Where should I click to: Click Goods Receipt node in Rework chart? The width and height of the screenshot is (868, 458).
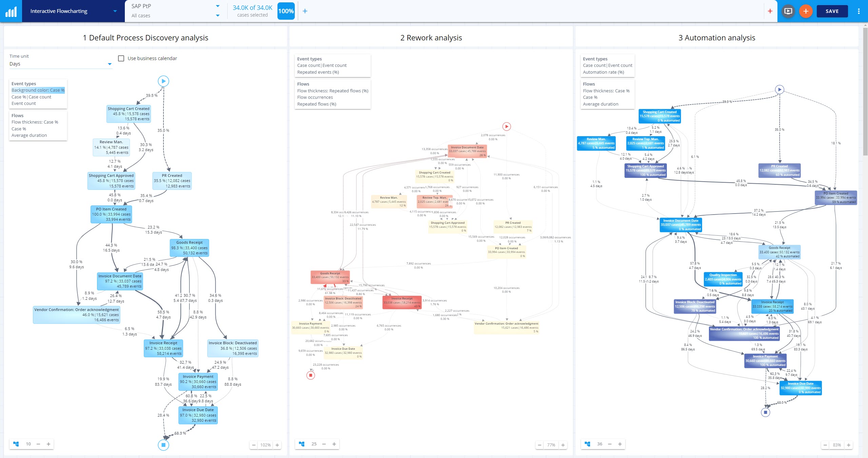tap(330, 277)
